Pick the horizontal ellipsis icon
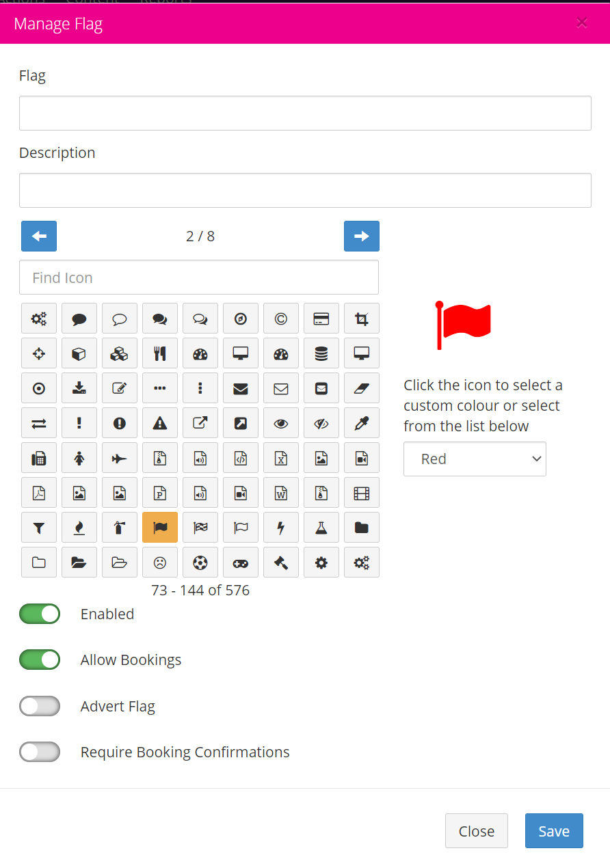This screenshot has width=610, height=868. [x=160, y=388]
